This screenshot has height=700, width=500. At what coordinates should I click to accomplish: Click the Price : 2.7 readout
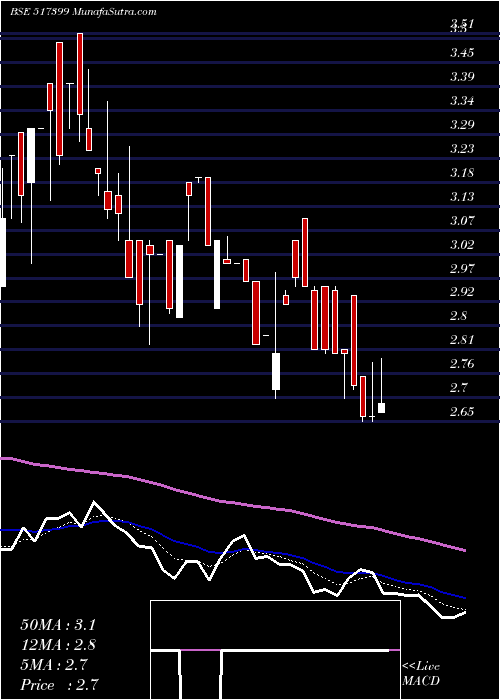(x=59, y=685)
